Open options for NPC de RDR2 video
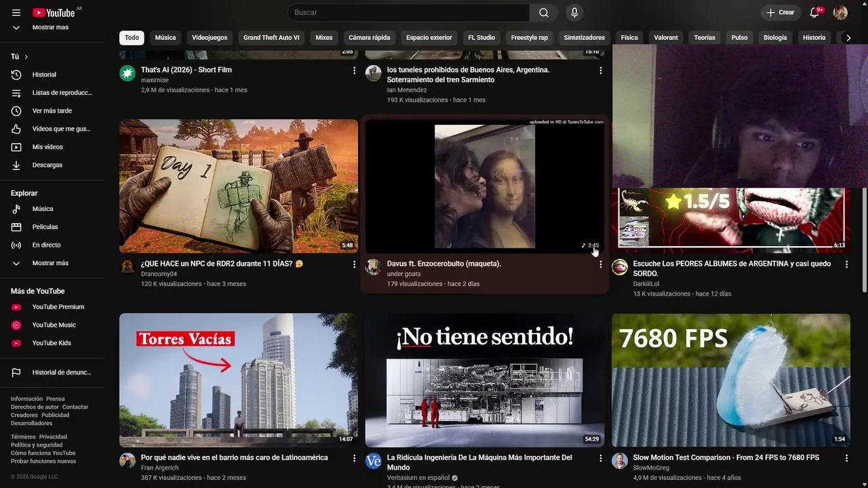 point(354,264)
